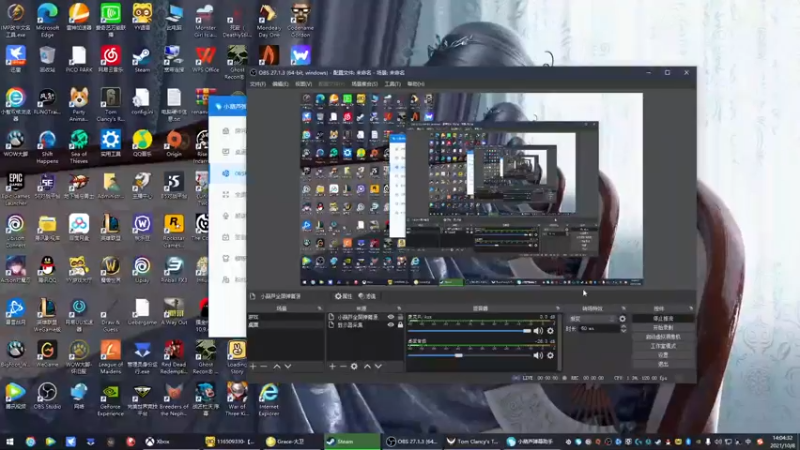This screenshot has height=450, width=800.
Task: Open source properties gear in Sources panel
Action: (354, 366)
